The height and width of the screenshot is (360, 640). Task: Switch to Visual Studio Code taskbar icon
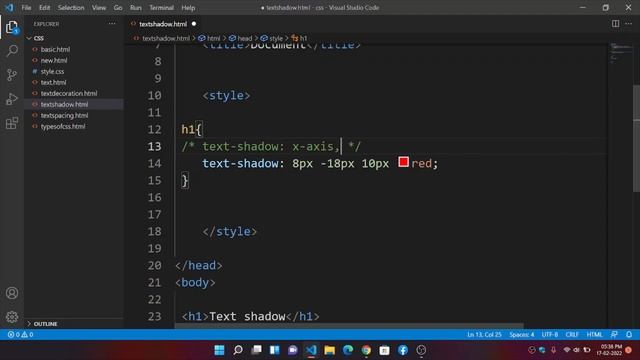[311, 350]
